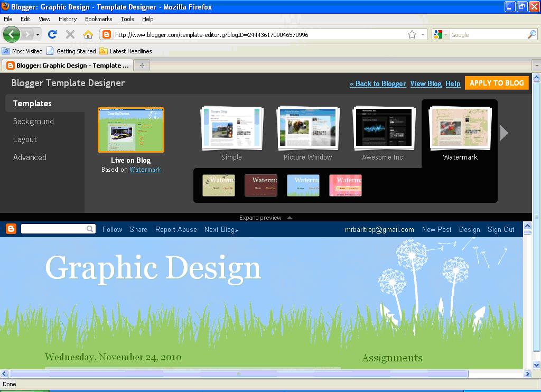The image size is (541, 392).
Task: Click the APPLY TO BLOG button
Action: [x=497, y=83]
